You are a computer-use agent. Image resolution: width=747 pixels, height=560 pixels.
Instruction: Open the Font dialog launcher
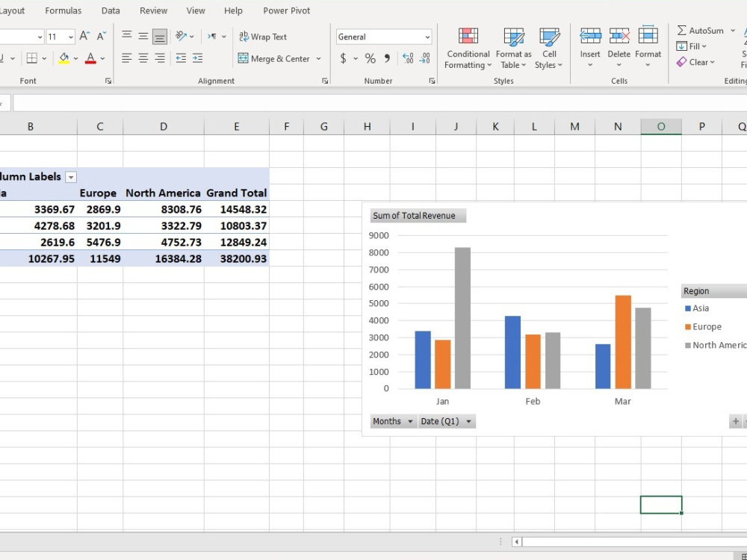[108, 81]
